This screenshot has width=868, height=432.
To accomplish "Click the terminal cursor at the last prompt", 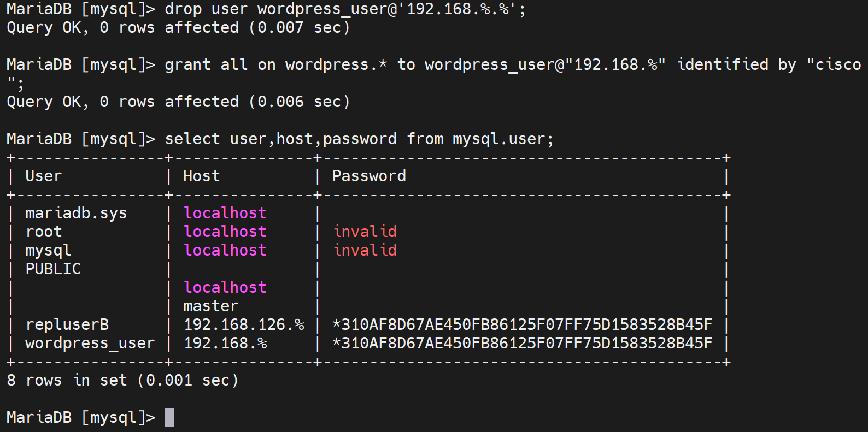I will (169, 417).
